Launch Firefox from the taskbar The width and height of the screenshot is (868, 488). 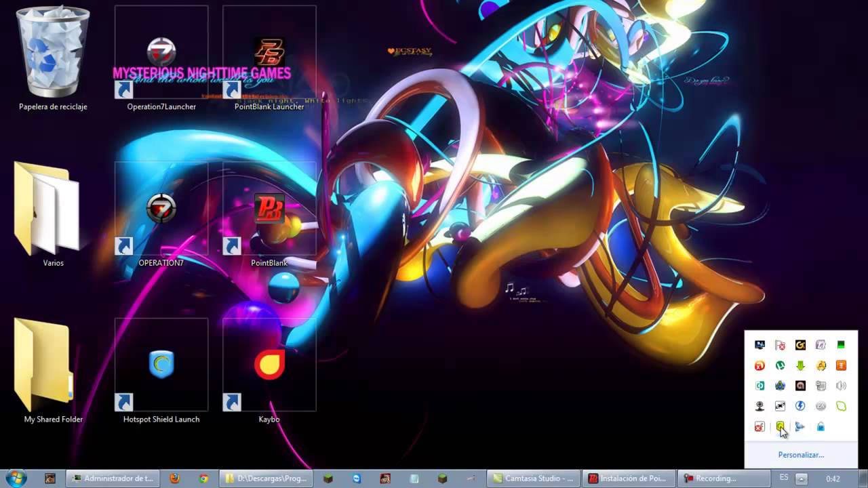tap(174, 479)
